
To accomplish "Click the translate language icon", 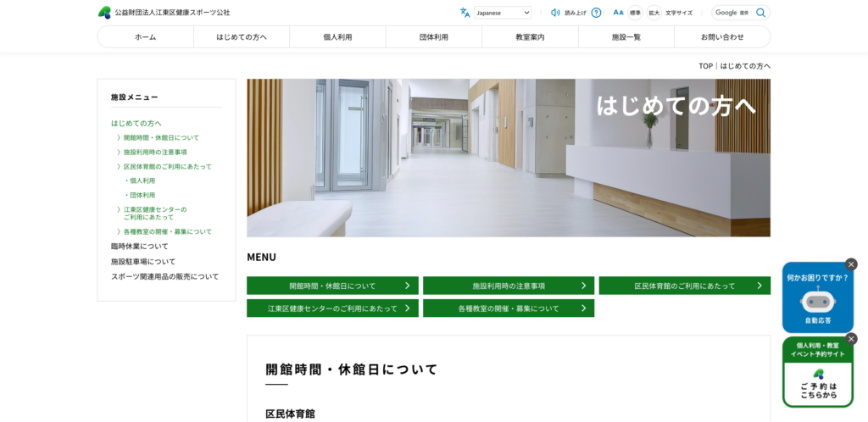I will [465, 13].
